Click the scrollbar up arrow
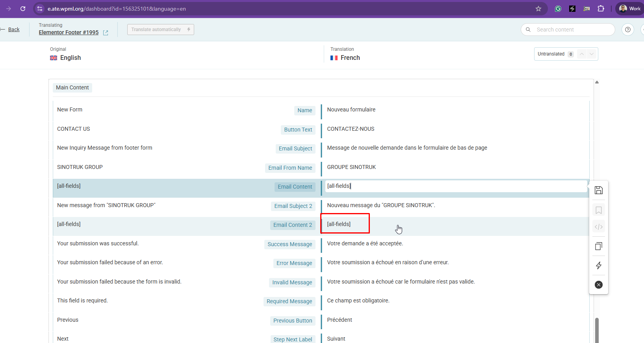 pyautogui.click(x=597, y=82)
